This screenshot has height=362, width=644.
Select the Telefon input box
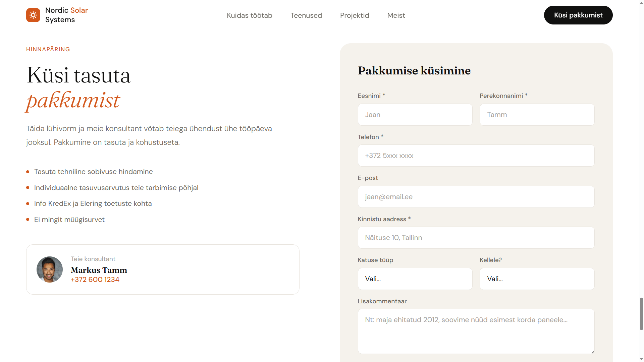tap(476, 156)
